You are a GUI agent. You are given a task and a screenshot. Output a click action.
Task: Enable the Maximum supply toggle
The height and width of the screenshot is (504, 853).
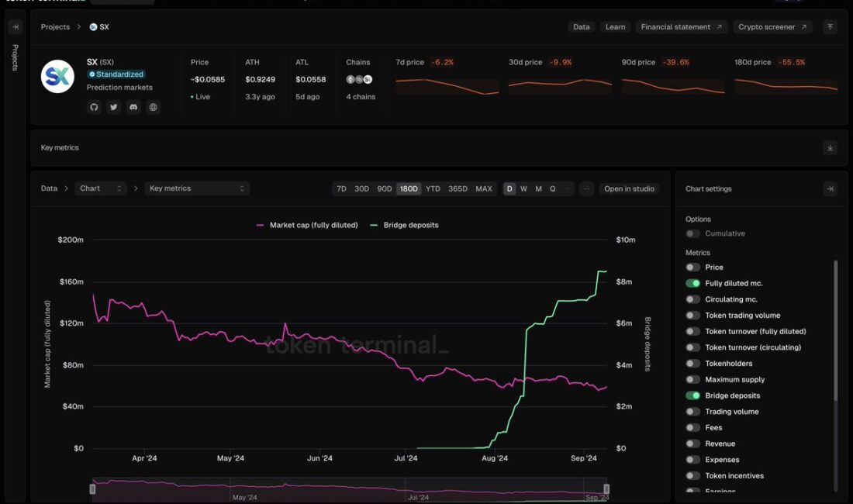click(x=692, y=379)
